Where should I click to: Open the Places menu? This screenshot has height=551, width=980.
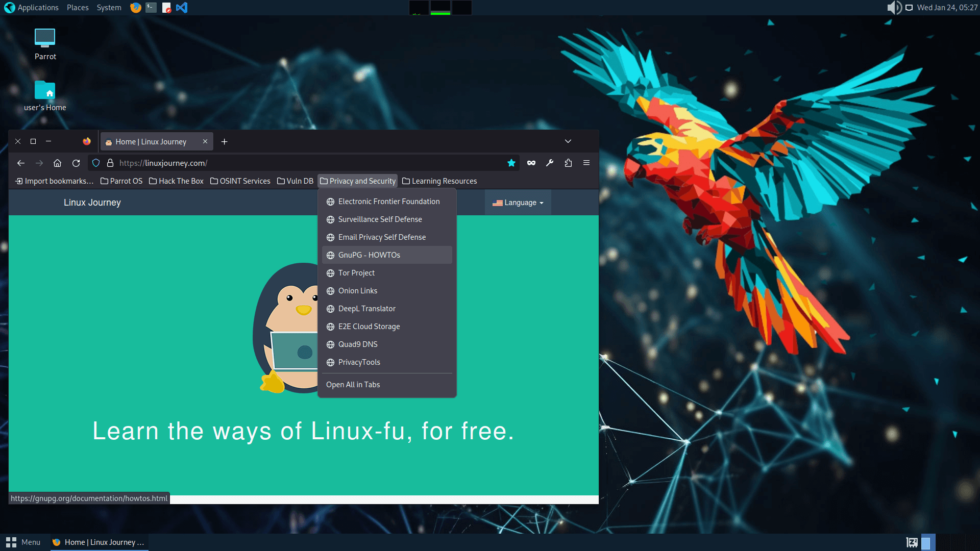click(x=78, y=8)
